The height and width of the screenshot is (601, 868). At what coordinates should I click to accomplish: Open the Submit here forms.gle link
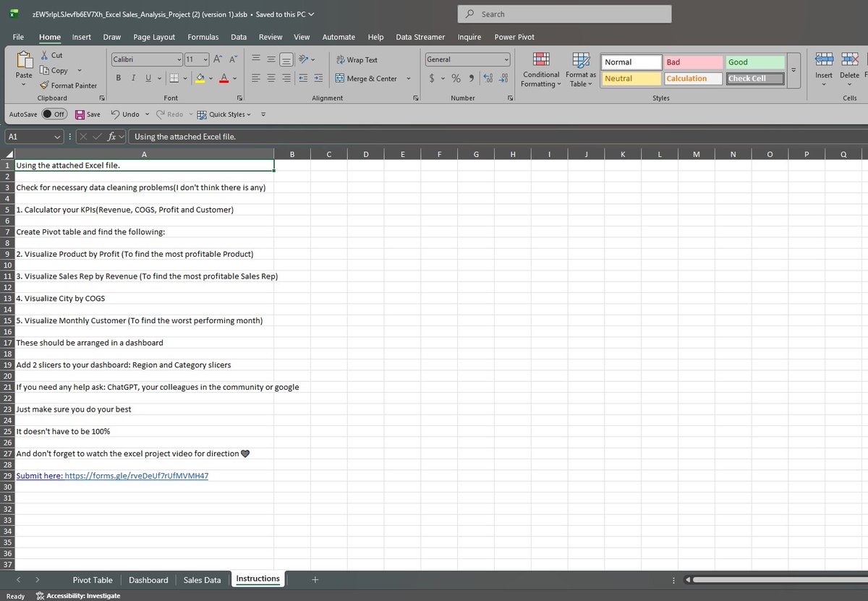click(x=112, y=476)
